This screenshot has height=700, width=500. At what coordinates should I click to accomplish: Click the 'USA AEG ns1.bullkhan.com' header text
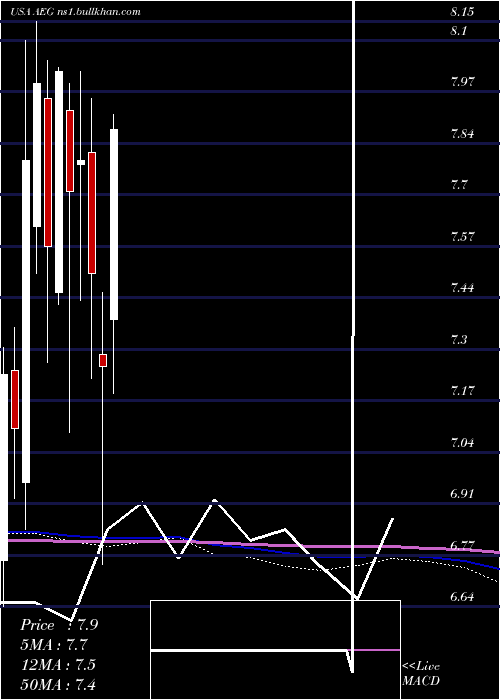pos(76,12)
